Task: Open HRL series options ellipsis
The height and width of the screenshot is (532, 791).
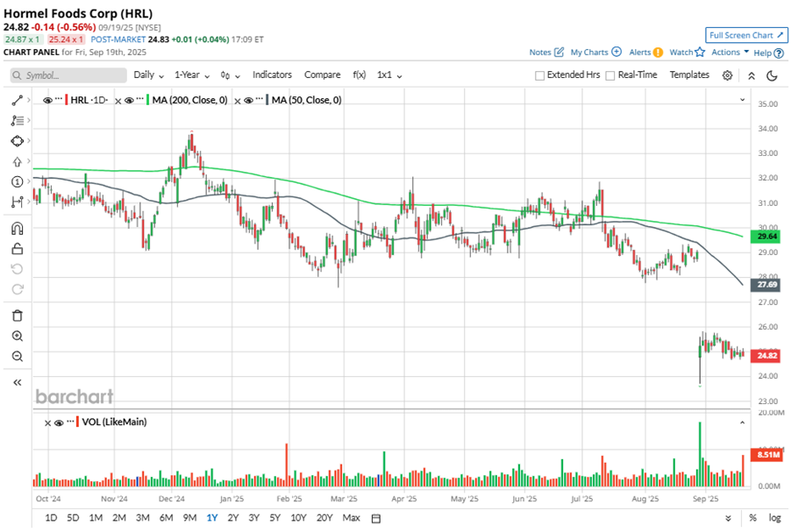Action: click(59, 99)
